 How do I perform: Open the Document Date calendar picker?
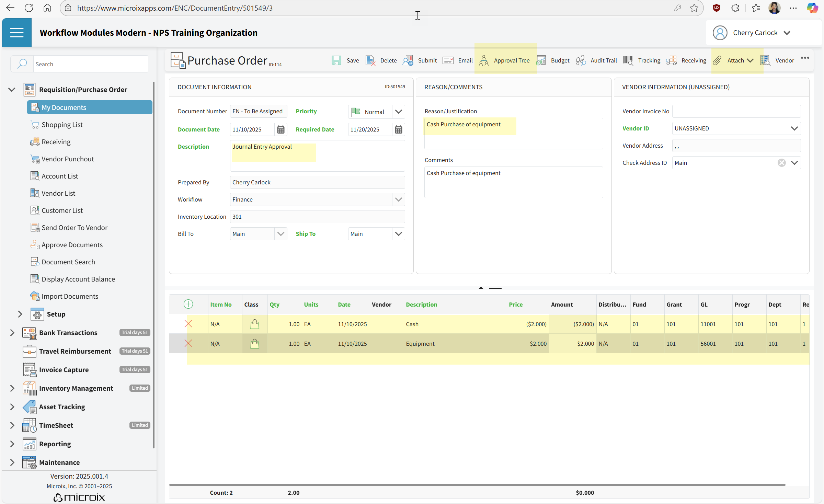(x=281, y=129)
